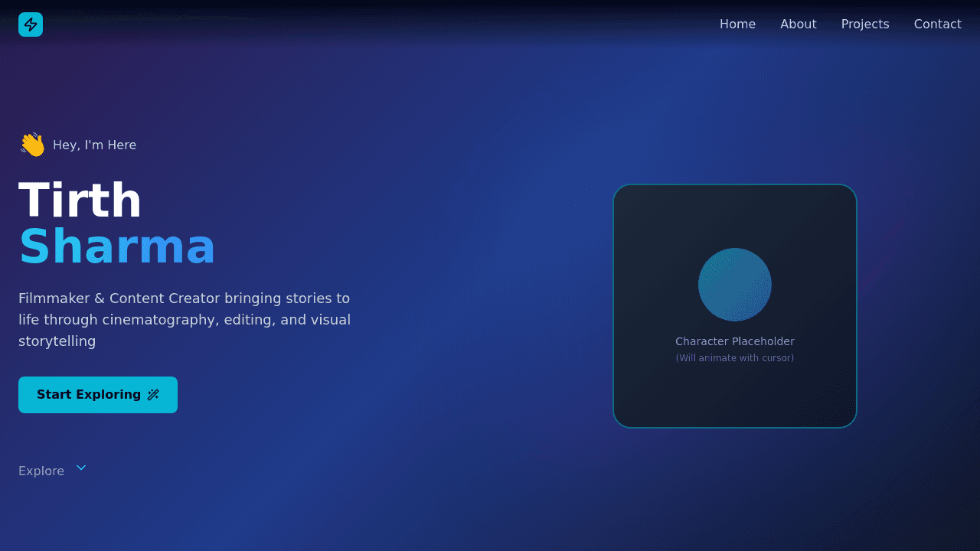
Task: Open the downward arrow below Start Exploring
Action: tap(81, 468)
